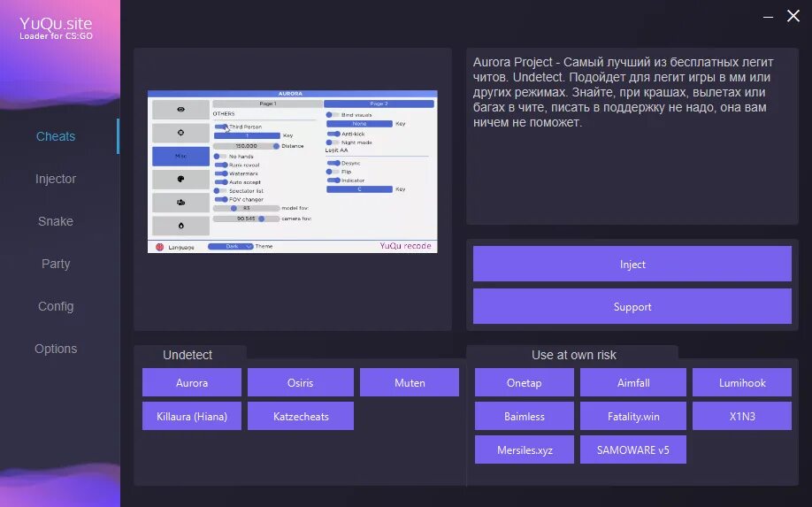Open the Dark theme dropdown in preview
812x507 pixels.
pos(231,247)
